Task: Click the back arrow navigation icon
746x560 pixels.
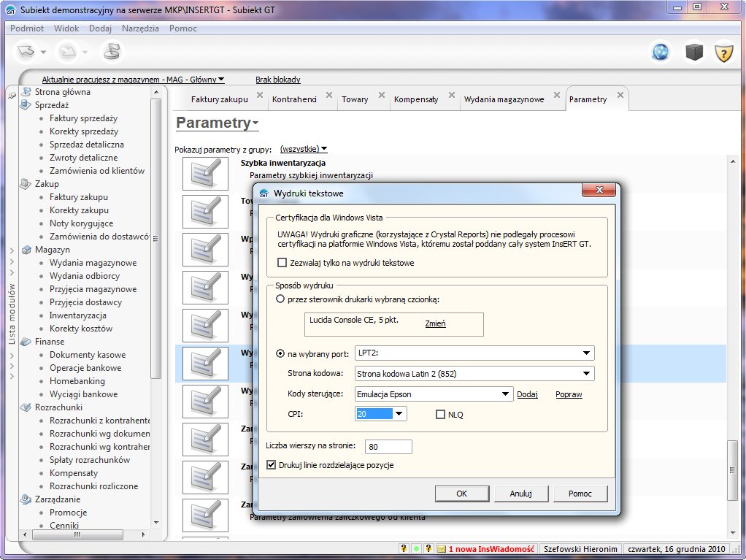Action: point(26,52)
